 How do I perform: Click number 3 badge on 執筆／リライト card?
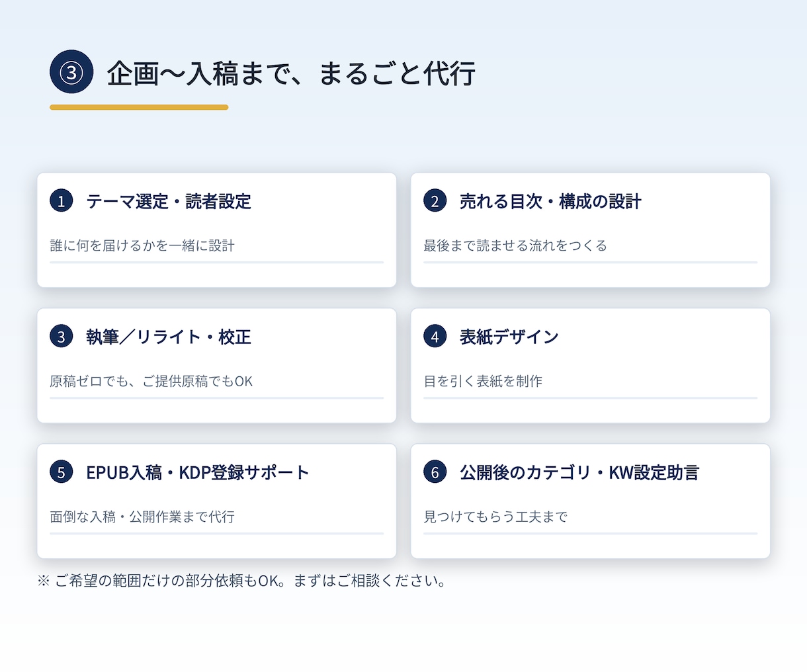coord(62,337)
